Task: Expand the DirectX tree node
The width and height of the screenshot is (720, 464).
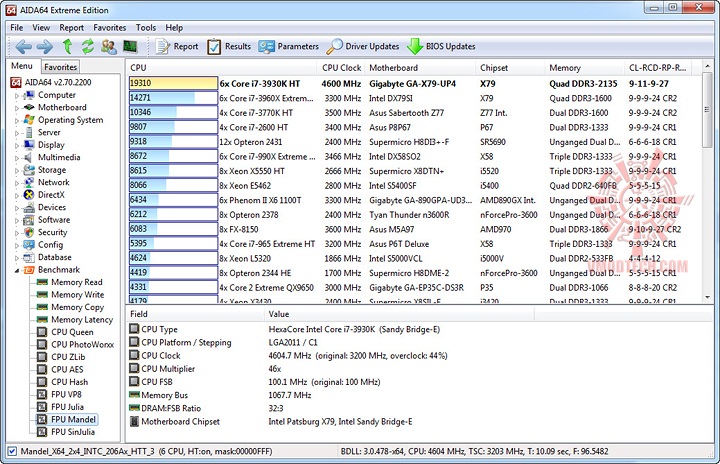Action: 17,195
